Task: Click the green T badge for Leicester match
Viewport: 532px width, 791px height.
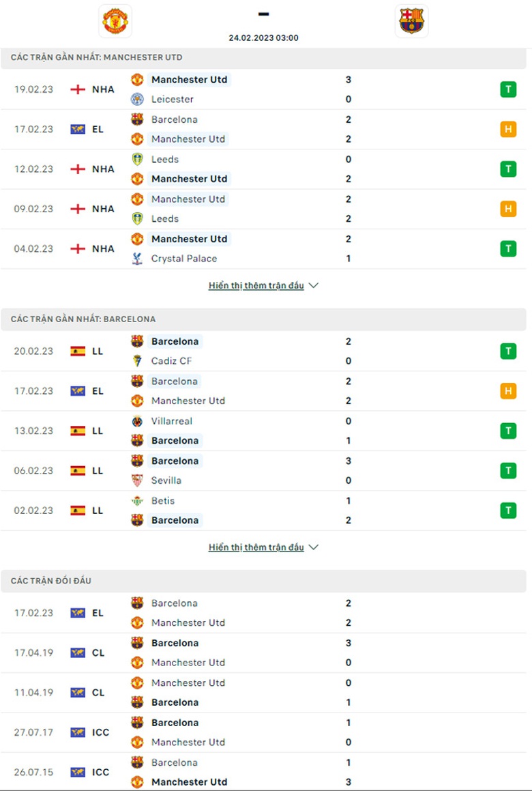Action: (508, 89)
